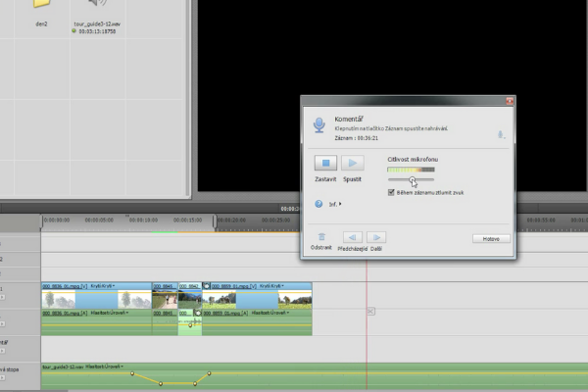Click the small marker icon beside the playhead

coord(370,312)
